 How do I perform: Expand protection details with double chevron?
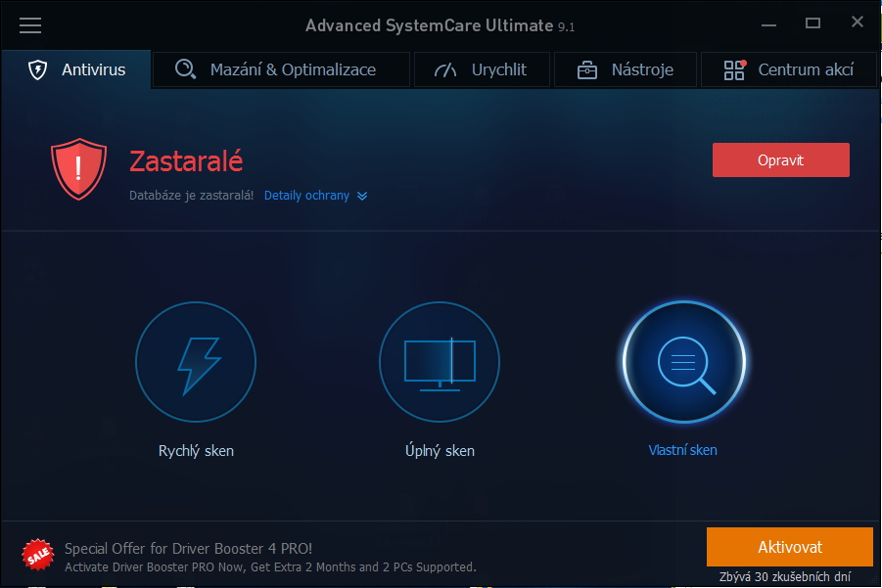click(362, 196)
